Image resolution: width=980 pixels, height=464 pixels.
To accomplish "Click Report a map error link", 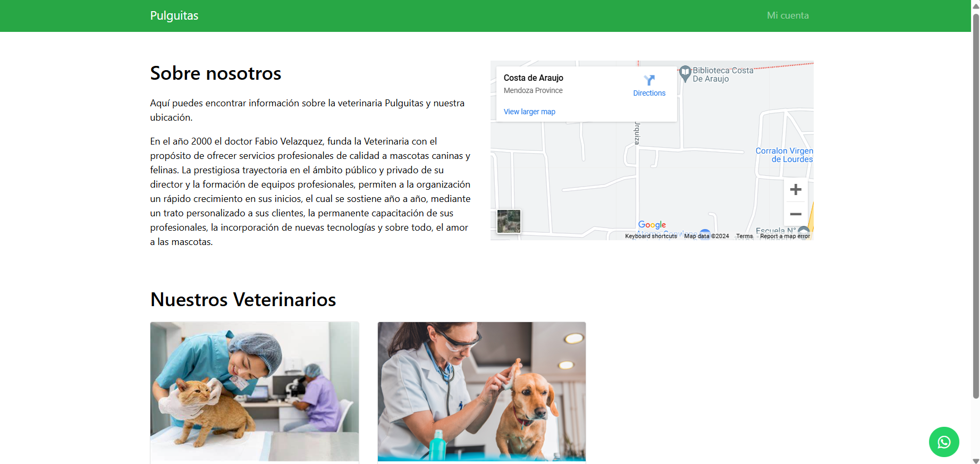I will (x=784, y=236).
